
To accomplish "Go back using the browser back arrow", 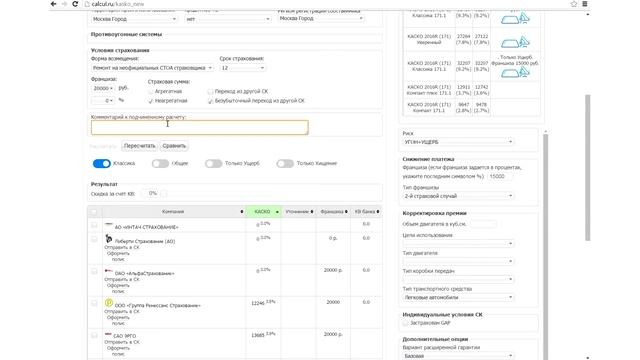I will (x=53, y=4).
